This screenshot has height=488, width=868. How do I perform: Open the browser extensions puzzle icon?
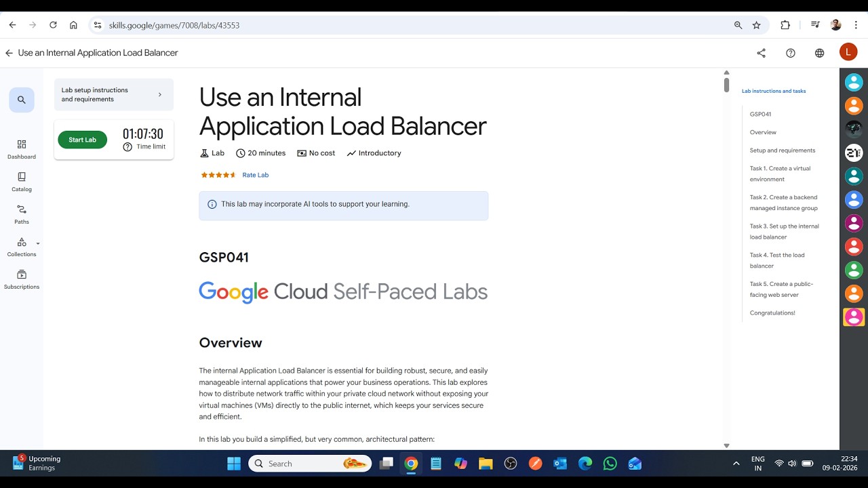tap(785, 25)
